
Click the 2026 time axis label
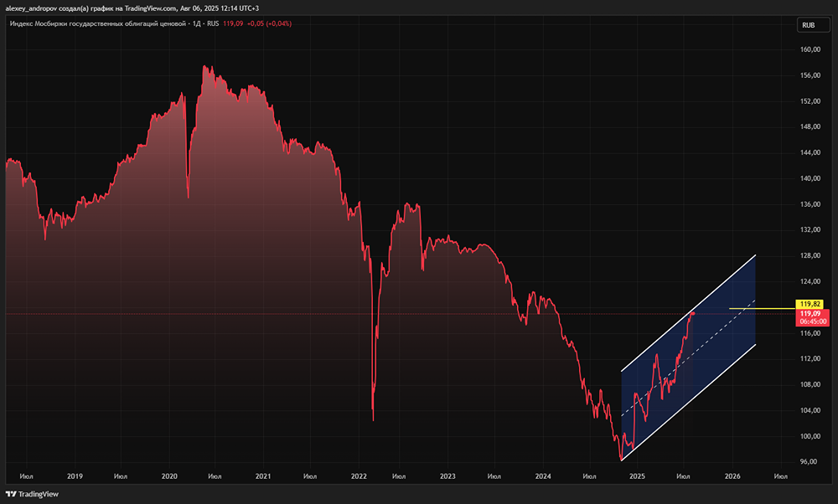[732, 476]
